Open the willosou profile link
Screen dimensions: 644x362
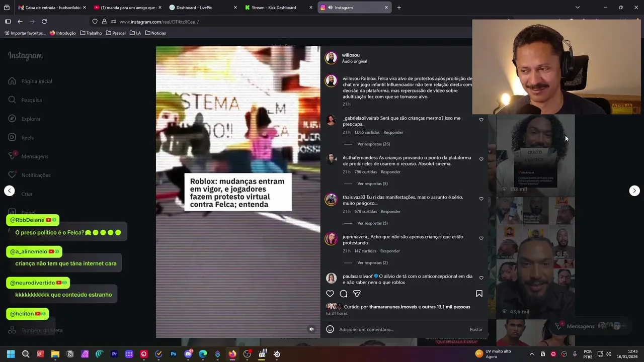[351, 55]
